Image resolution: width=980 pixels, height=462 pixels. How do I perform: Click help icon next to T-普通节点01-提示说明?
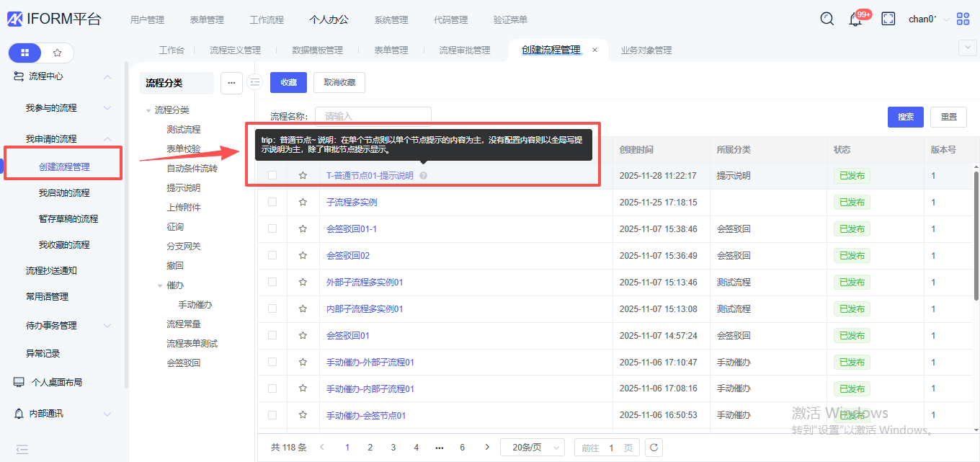pyautogui.click(x=423, y=176)
